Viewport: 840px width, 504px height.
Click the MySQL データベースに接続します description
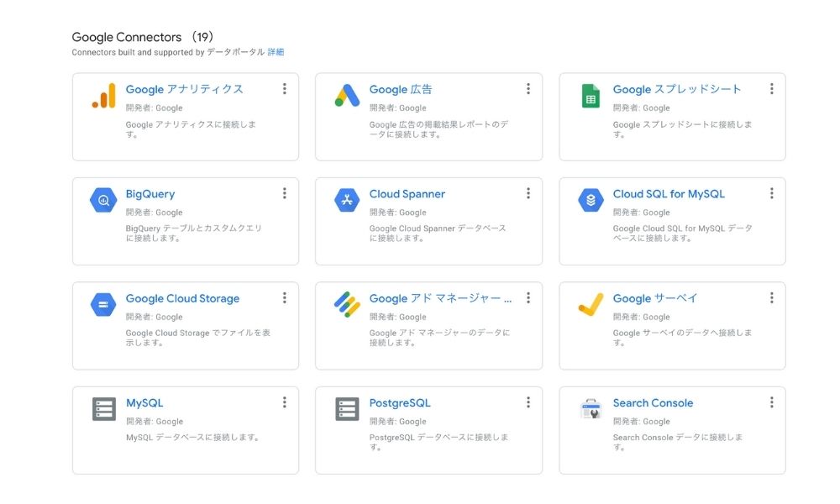(193, 438)
